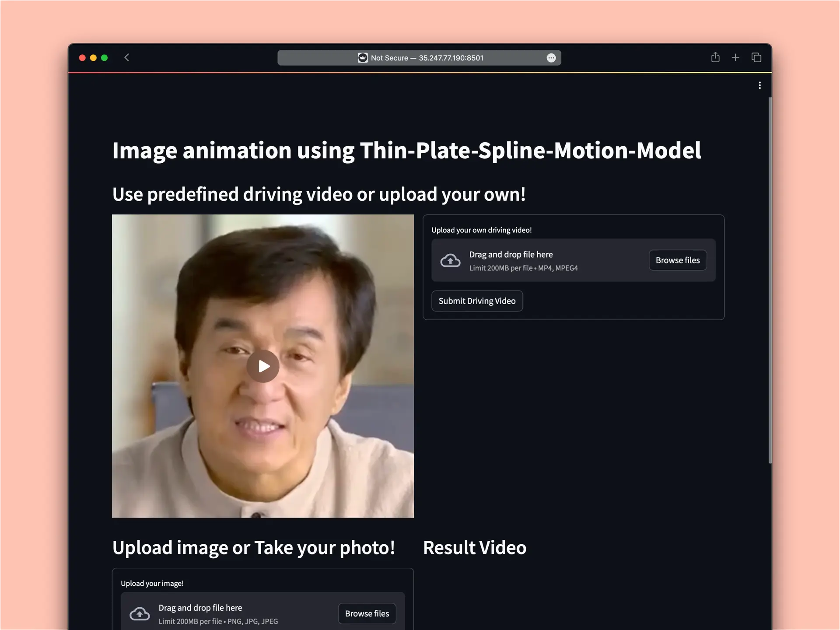Open the Streamlit three-dot main menu
Screen dimensions: 840x630
point(759,85)
